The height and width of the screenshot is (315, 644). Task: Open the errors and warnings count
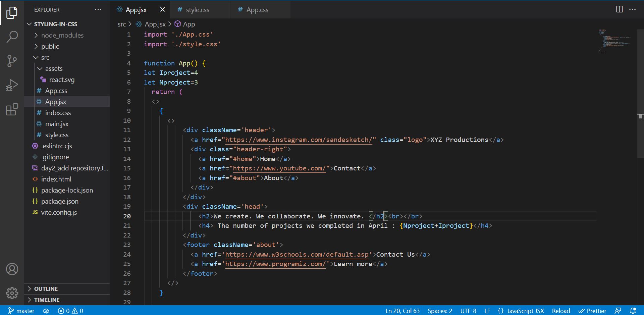(70, 311)
